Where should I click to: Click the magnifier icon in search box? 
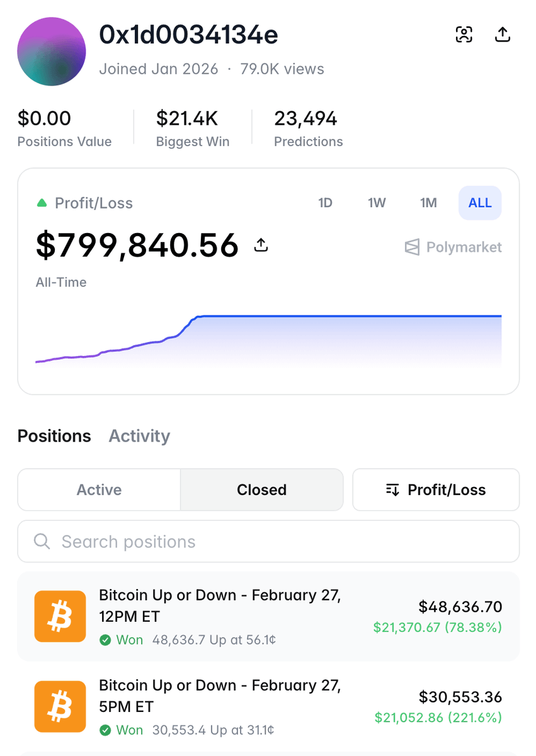[x=42, y=541]
